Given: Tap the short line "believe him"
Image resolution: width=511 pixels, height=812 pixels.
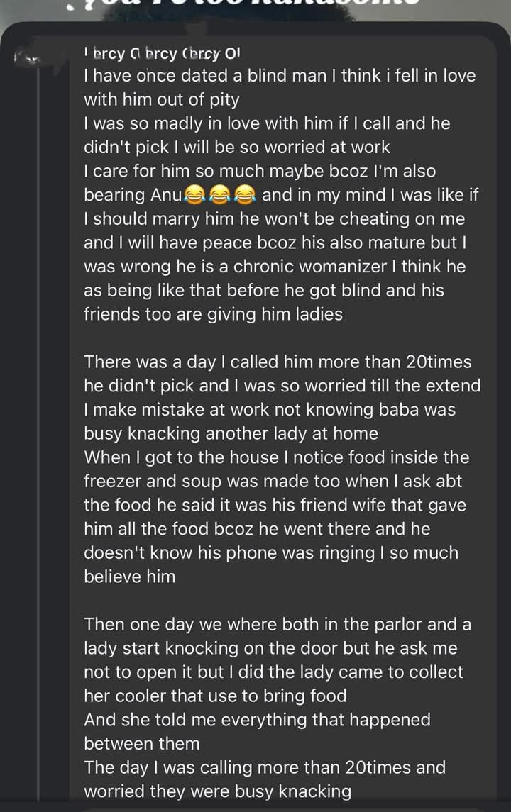Looking at the screenshot, I should (129, 577).
